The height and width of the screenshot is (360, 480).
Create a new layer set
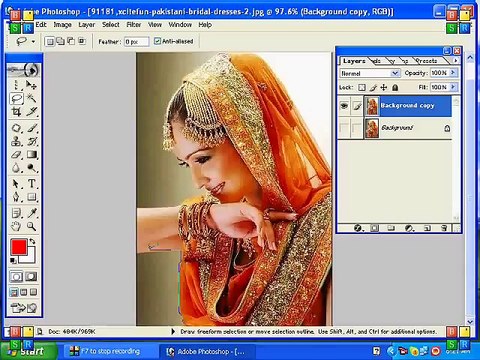[391, 228]
